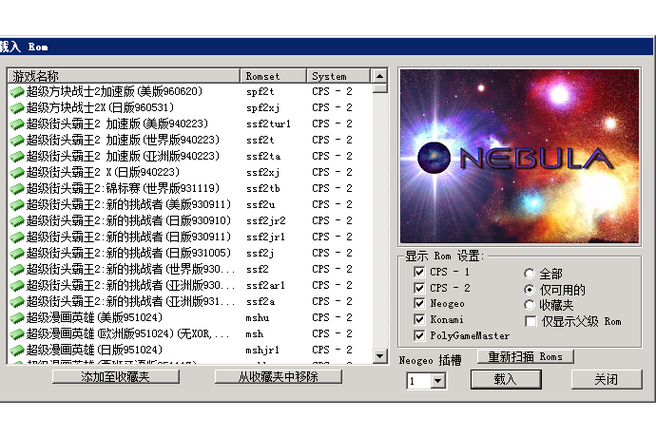Uncheck the CPS - 1 checkbox
The width and height of the screenshot is (656, 437).
click(x=420, y=272)
